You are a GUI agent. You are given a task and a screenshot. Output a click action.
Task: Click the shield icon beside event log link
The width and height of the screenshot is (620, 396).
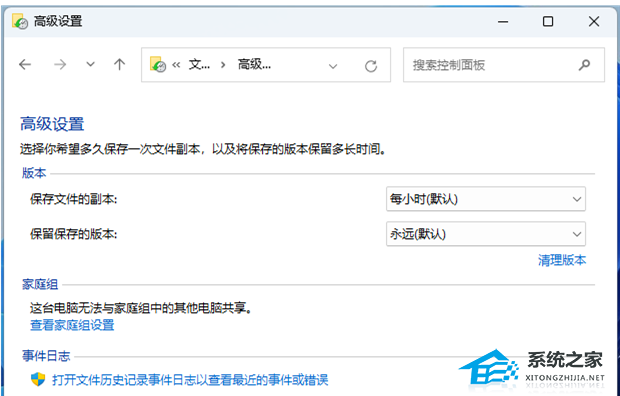tap(38, 380)
